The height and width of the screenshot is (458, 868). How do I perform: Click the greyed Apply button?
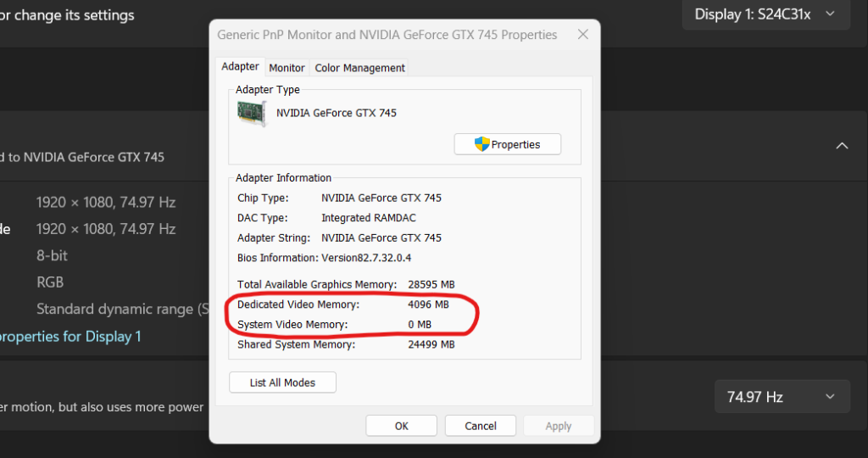coord(558,426)
